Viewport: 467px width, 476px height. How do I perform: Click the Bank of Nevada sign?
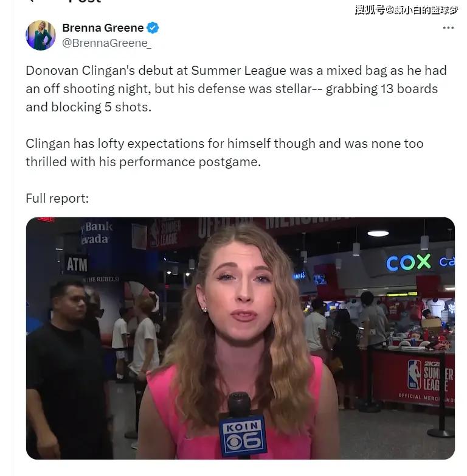[97, 233]
